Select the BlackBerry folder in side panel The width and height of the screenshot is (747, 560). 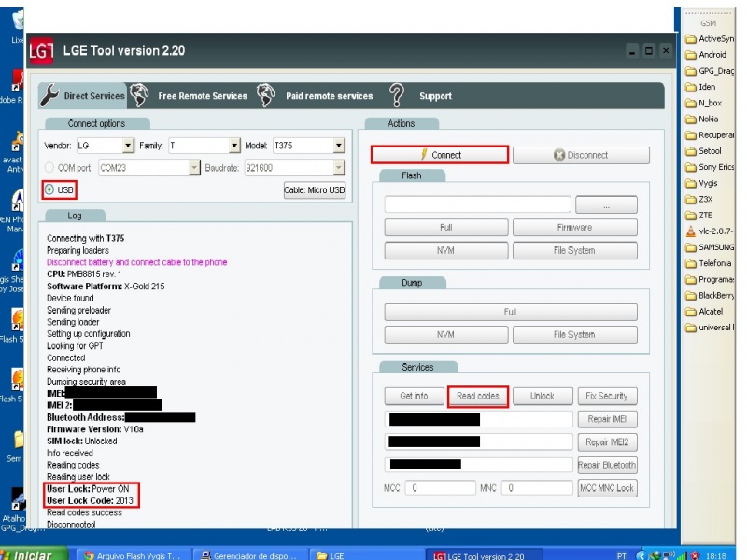710,296
